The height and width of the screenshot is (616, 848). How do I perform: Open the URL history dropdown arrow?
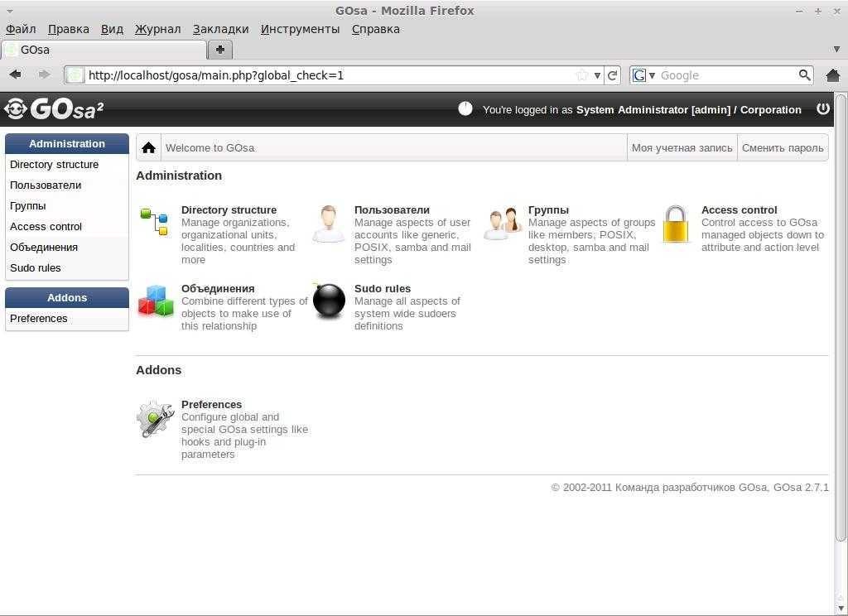[597, 75]
